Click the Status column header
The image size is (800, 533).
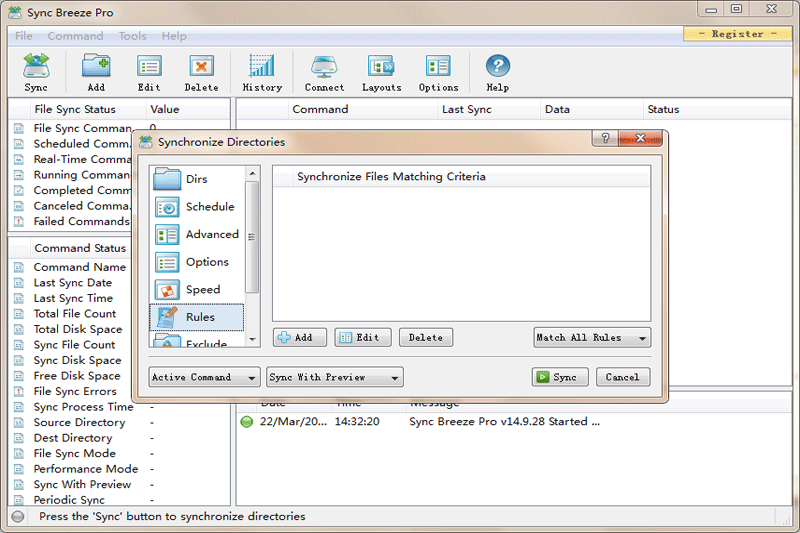[x=717, y=109]
